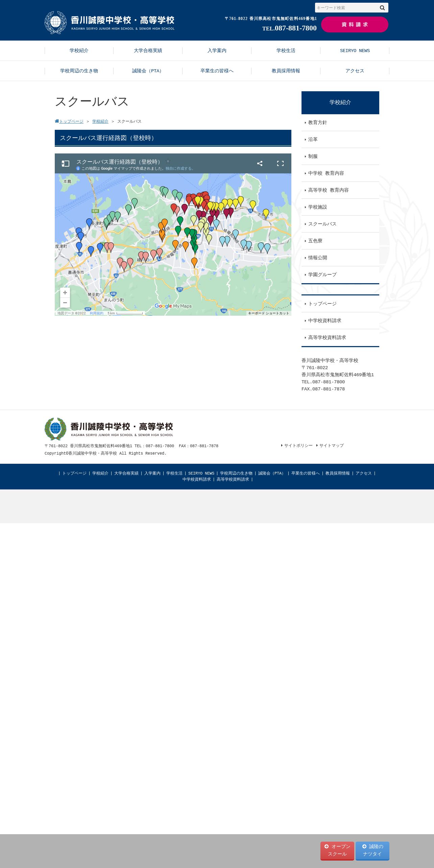Click the 学校紹介 sidebar heading

(340, 103)
